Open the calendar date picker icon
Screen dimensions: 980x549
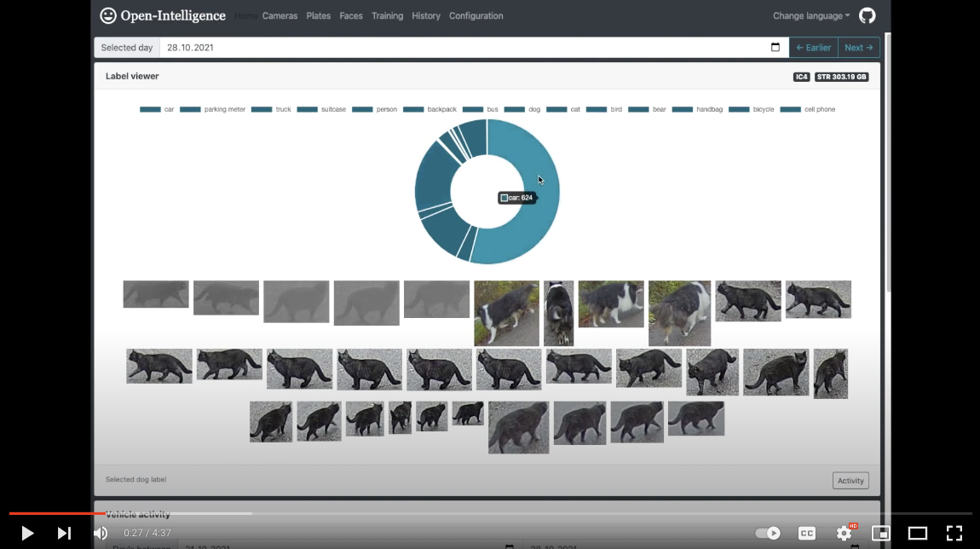775,47
